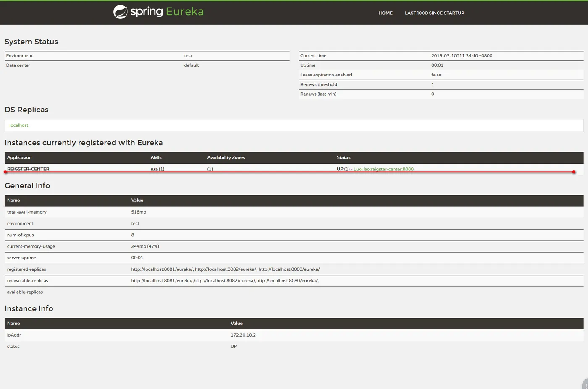
Task: Click the total-avail-memory row label
Action: tap(26, 212)
